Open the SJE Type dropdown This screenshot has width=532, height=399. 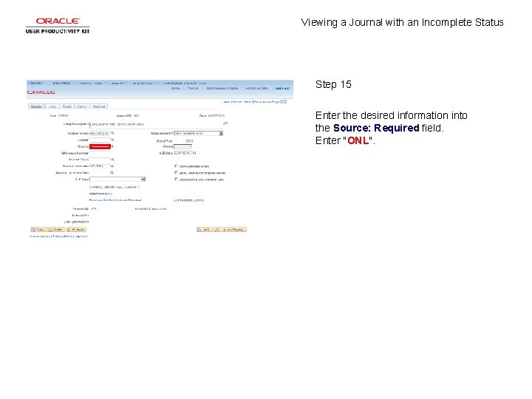117,179
